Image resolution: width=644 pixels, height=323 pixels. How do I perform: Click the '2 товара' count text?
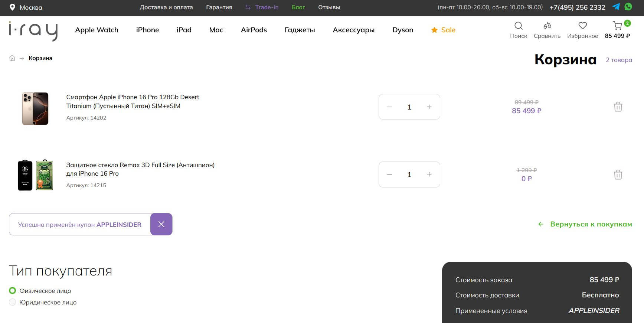(x=619, y=60)
